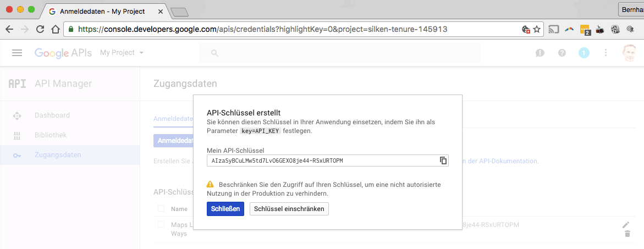Click the last toolbar extension icon
This screenshot has height=249, width=644.
[631, 30]
